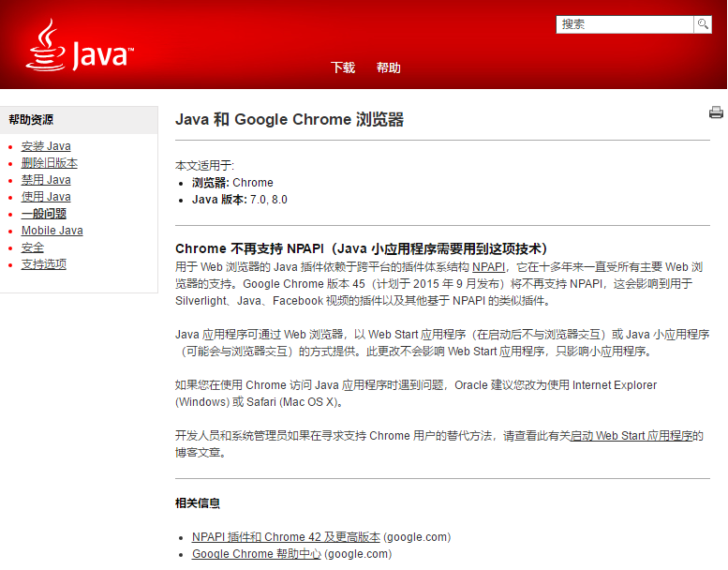Open Google Chrome 帮助中心 link
Viewport: 728px width, 570px height.
(x=257, y=554)
